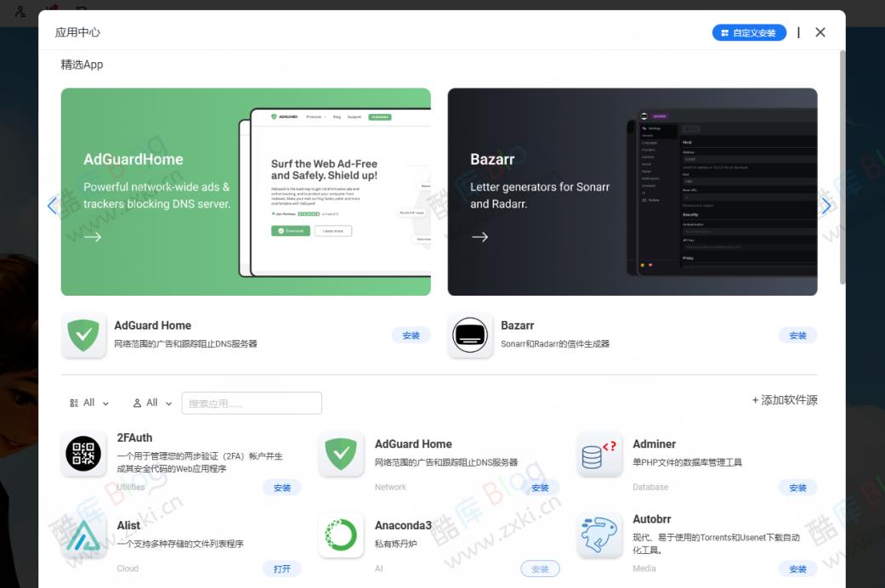The width and height of the screenshot is (885, 588).
Task: Install the Adminer database tool
Action: click(x=797, y=488)
